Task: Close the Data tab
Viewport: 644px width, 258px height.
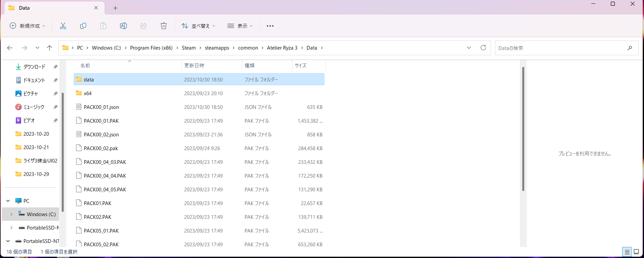Action: point(96,8)
